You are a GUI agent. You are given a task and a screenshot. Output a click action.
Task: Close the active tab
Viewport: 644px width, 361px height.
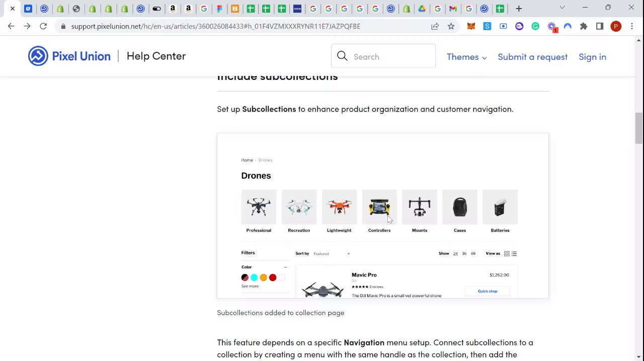pyautogui.click(x=13, y=9)
